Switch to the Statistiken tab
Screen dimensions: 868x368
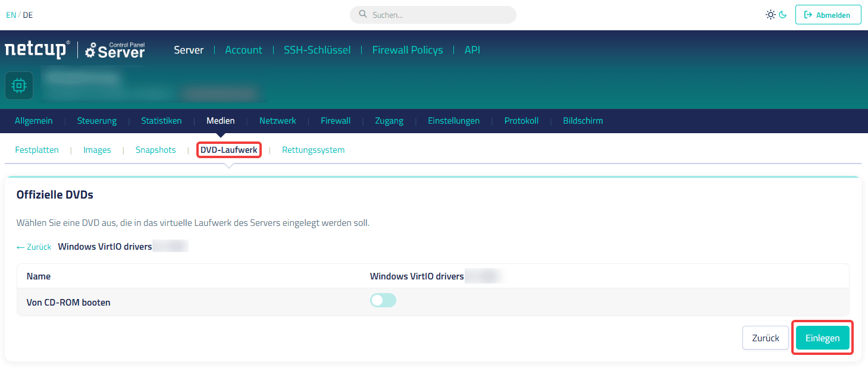click(161, 121)
